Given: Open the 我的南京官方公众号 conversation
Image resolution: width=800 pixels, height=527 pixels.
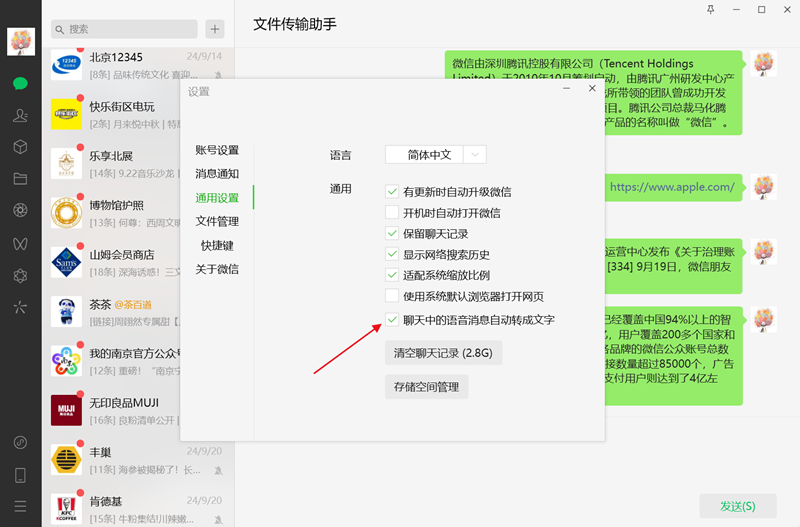Looking at the screenshot, I should pos(111,362).
